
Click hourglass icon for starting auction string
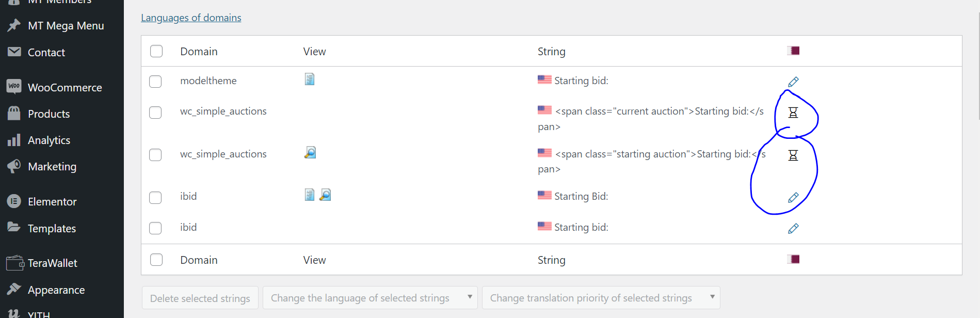pyautogui.click(x=793, y=155)
